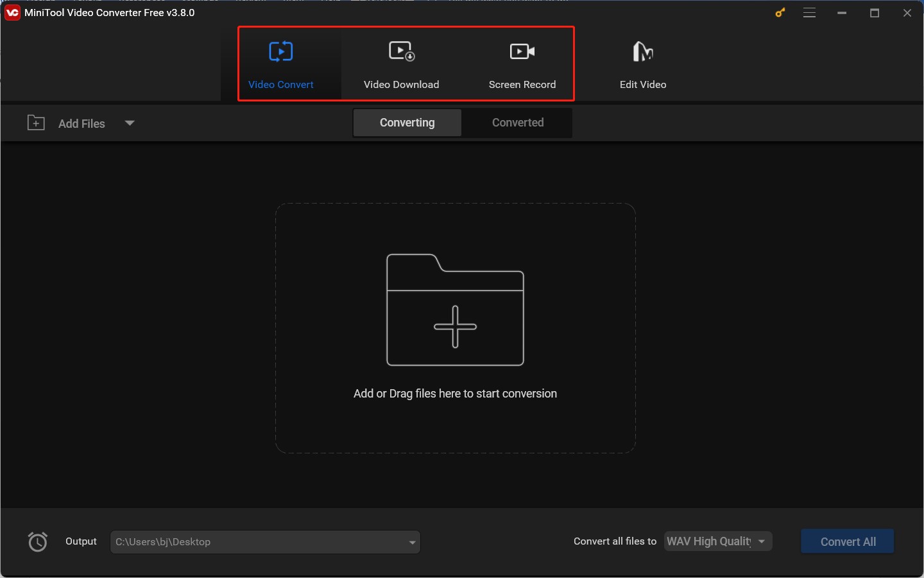Screen dimensions: 924x578
Task: Click the output path field
Action: coord(265,542)
